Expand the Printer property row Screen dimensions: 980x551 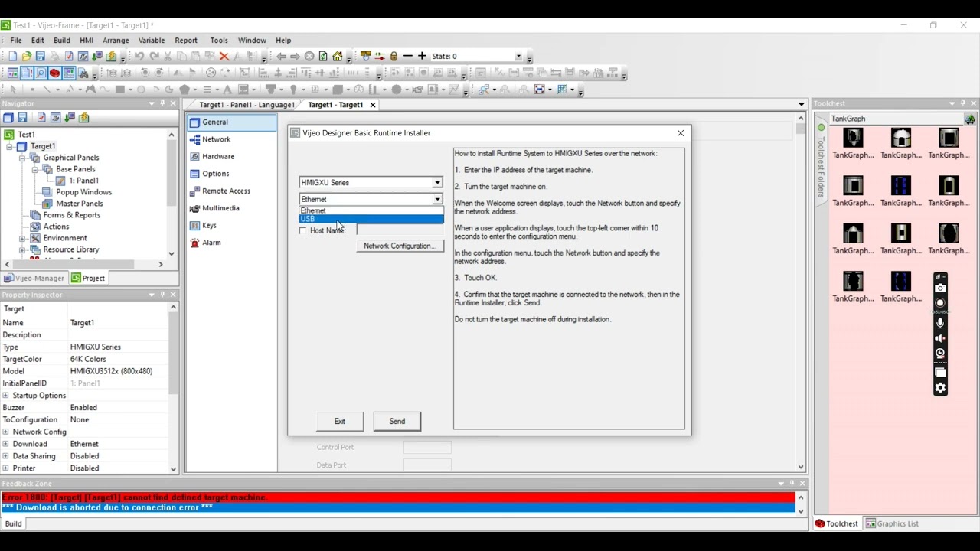(x=5, y=468)
